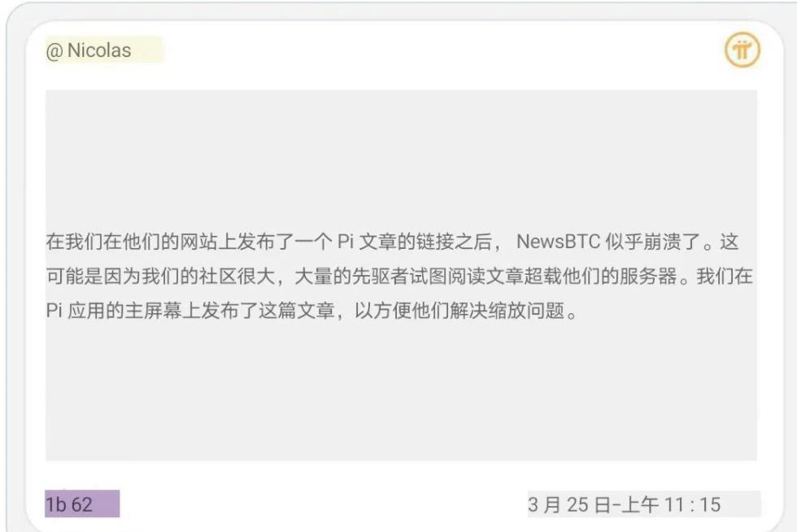Click the word Pi before 文章的链接
The height and width of the screenshot is (532, 797).
(346, 242)
